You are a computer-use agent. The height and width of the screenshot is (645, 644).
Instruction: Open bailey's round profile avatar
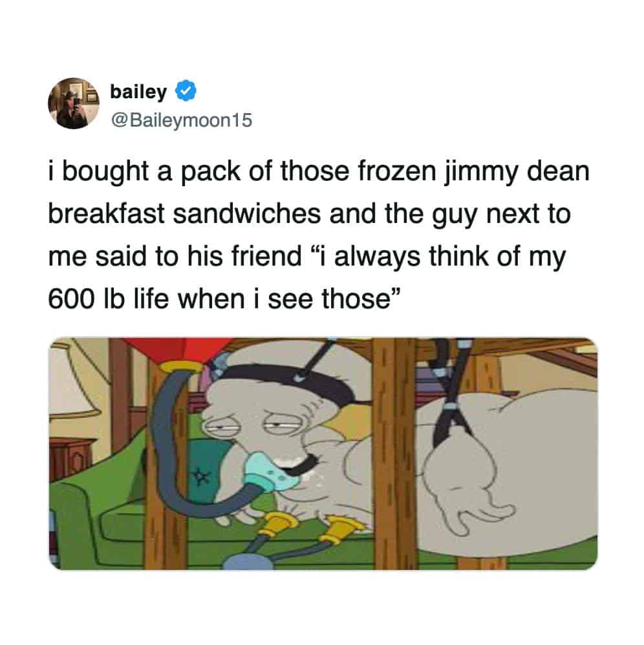click(x=74, y=103)
